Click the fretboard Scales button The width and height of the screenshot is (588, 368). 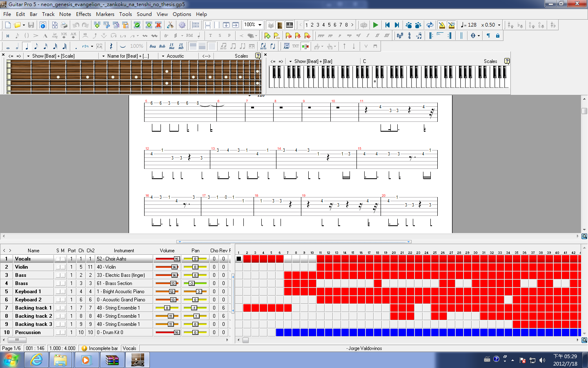(241, 56)
